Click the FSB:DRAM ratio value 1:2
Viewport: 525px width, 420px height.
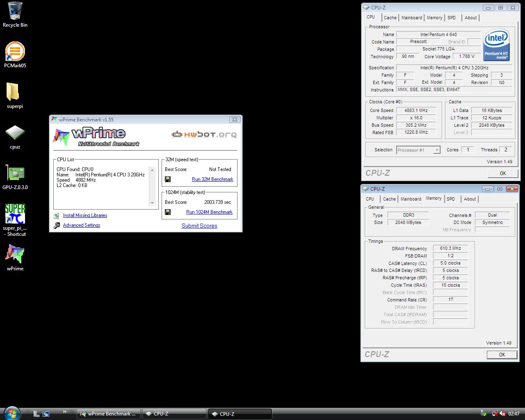pos(450,256)
